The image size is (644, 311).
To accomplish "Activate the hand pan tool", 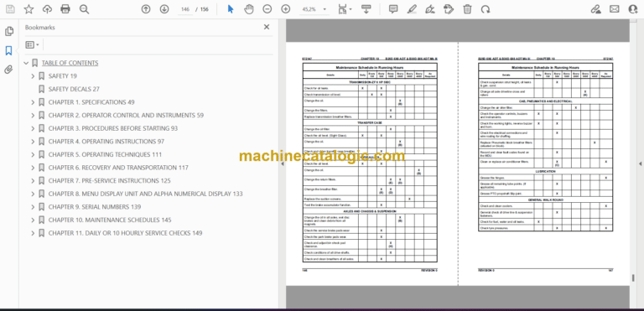I will click(249, 9).
